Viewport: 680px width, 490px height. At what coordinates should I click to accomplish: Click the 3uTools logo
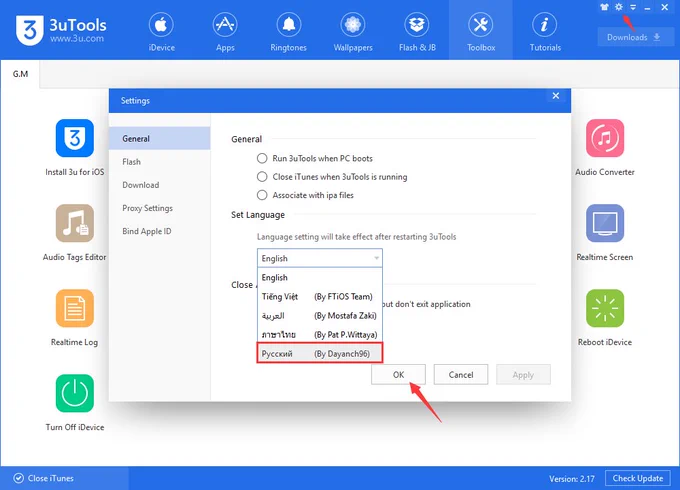click(30, 30)
